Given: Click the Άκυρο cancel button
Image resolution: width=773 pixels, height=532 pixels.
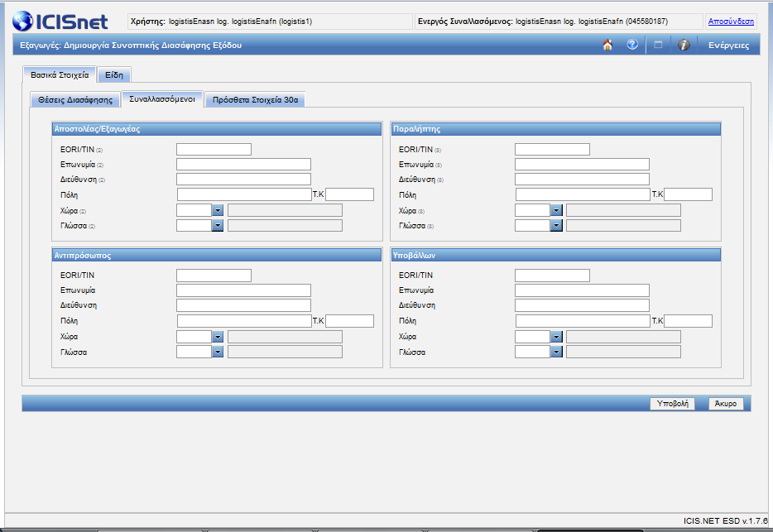Looking at the screenshot, I should pyautogui.click(x=726, y=403).
